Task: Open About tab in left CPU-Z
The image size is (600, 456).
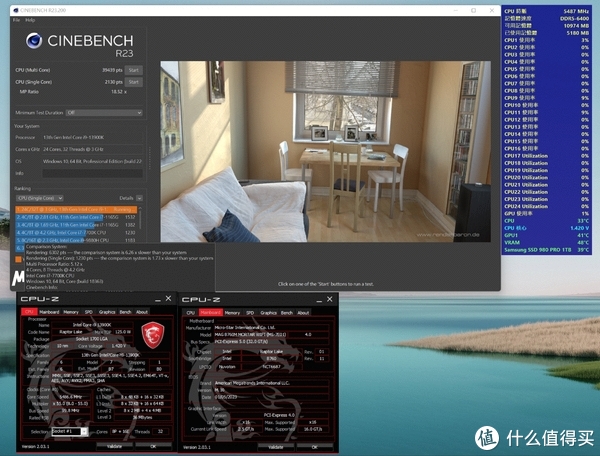Action: [x=142, y=312]
